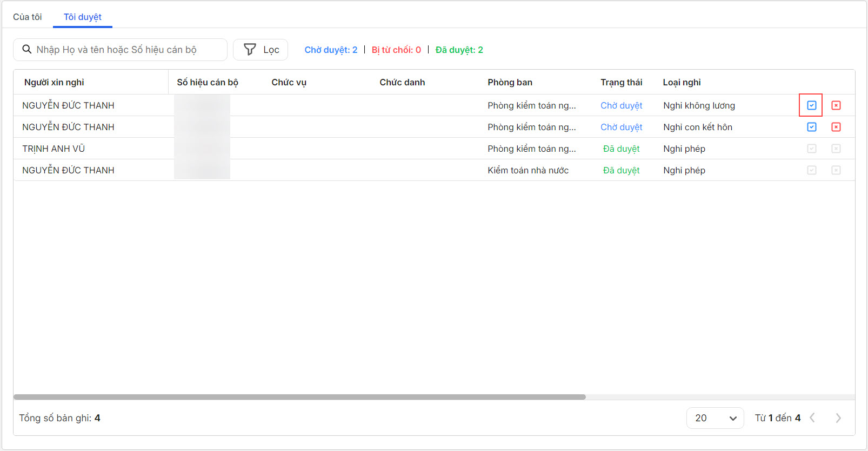The image size is (868, 451).
Task: Approve the Nghỉ con kết hôn request
Action: (x=811, y=127)
